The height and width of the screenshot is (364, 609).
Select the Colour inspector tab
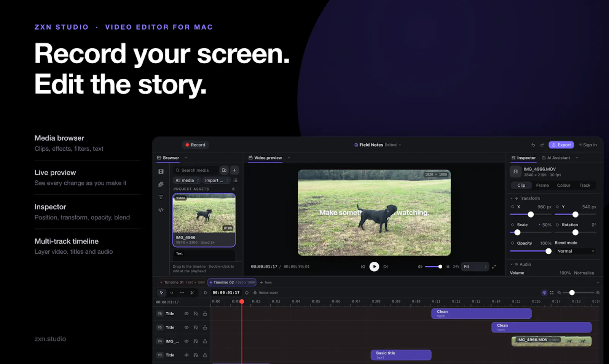click(564, 185)
